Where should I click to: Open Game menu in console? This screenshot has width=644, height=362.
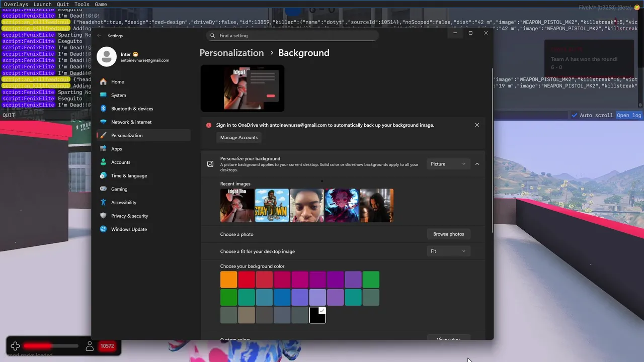coord(101,5)
